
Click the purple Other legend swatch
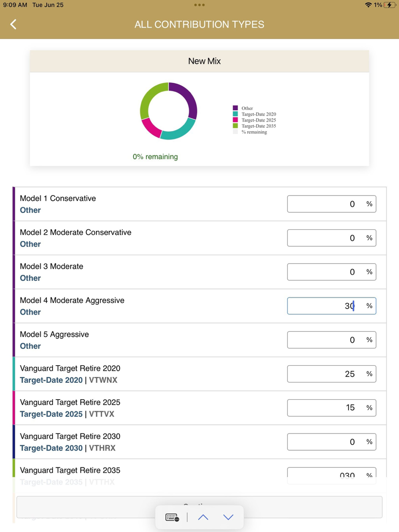pyautogui.click(x=235, y=108)
